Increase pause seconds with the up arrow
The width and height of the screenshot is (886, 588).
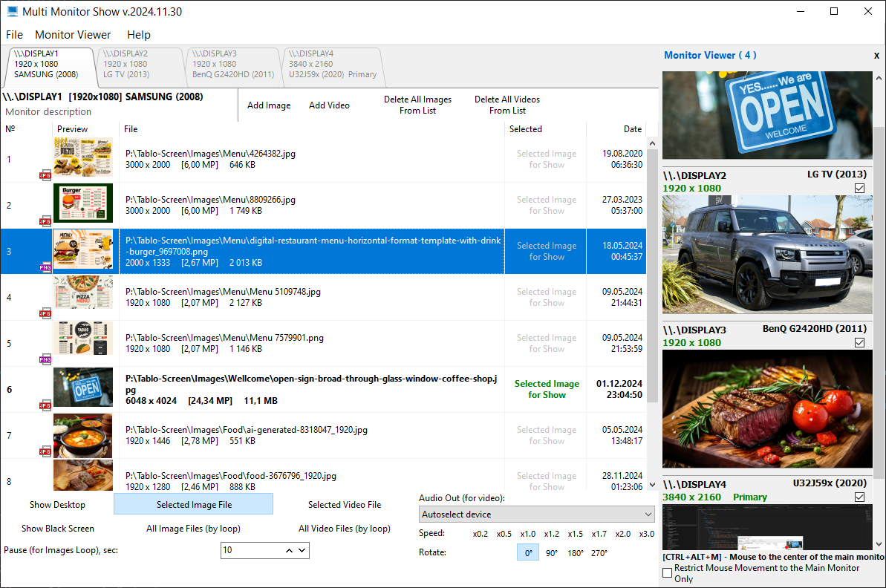[x=290, y=550]
